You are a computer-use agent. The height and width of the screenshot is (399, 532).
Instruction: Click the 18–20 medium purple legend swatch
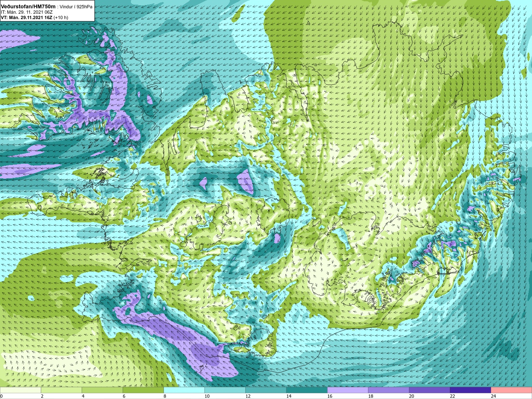point(389,390)
